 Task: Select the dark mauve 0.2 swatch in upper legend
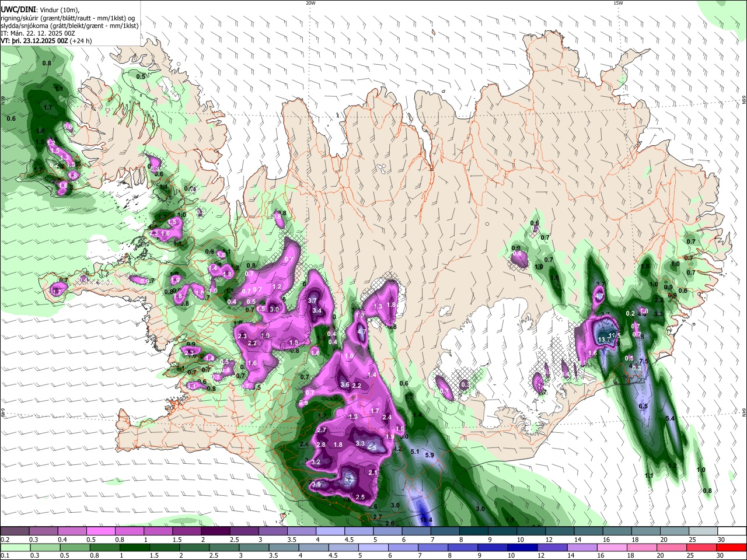15,531
